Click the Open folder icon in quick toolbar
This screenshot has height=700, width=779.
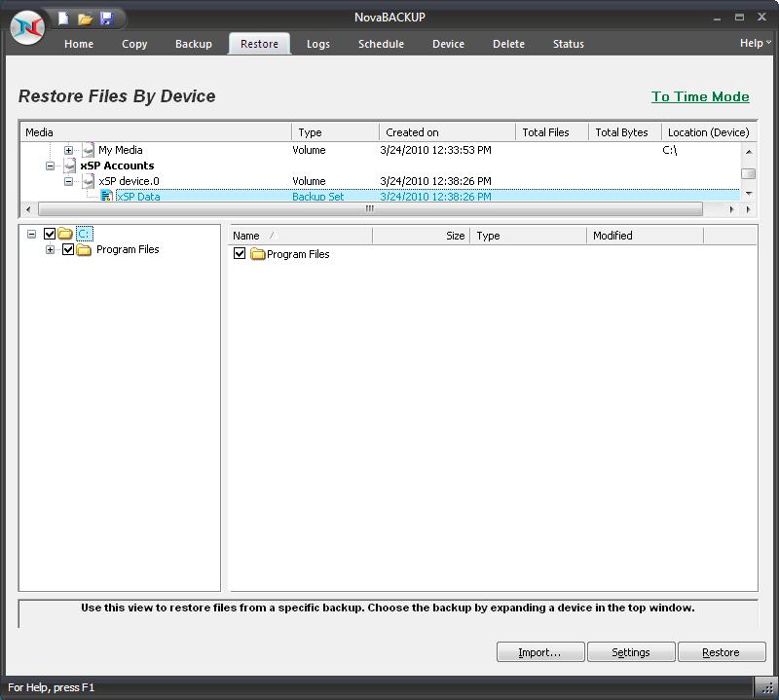(85, 18)
